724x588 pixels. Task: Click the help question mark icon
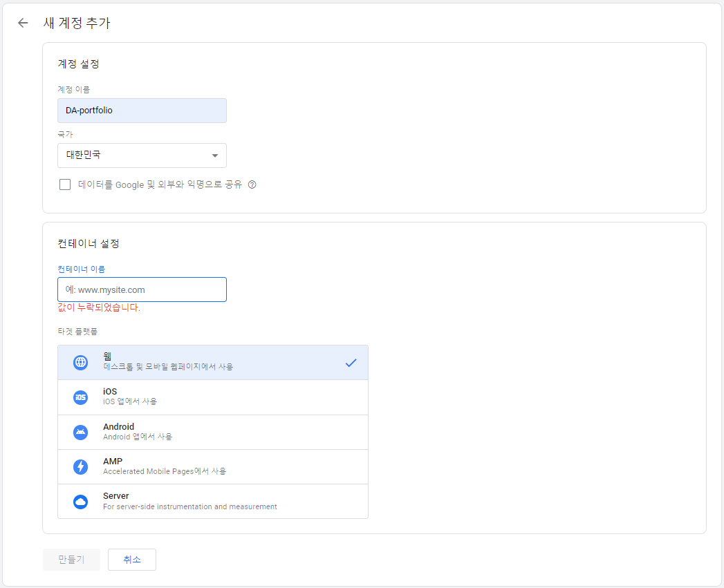click(252, 184)
